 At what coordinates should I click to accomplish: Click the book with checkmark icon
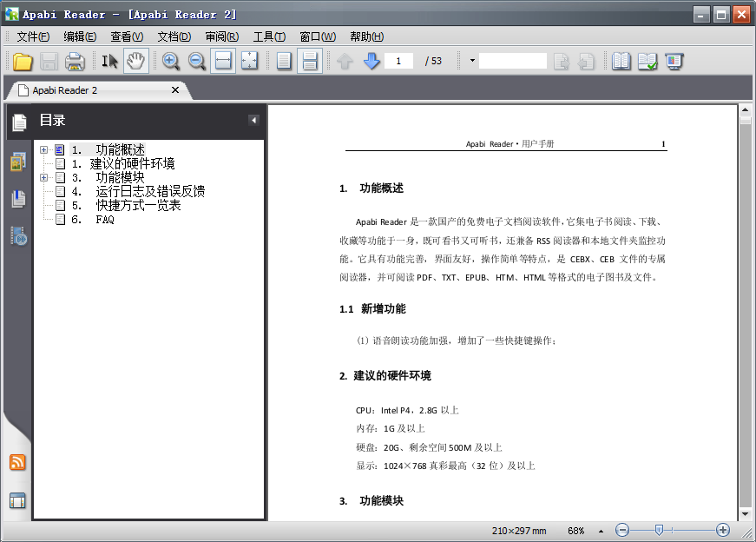click(647, 62)
